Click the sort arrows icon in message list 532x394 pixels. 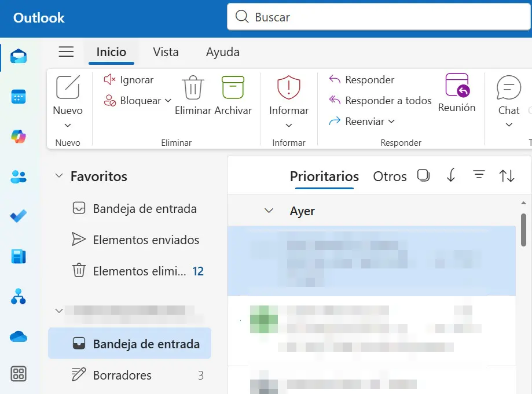point(505,174)
